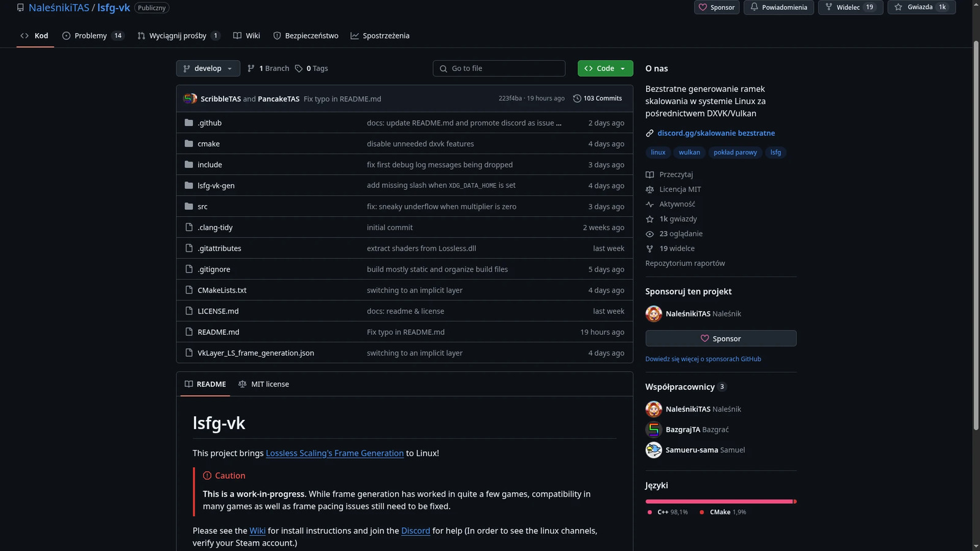The image size is (980, 551).
Task: Switch to the Problemy tab
Action: click(x=91, y=36)
